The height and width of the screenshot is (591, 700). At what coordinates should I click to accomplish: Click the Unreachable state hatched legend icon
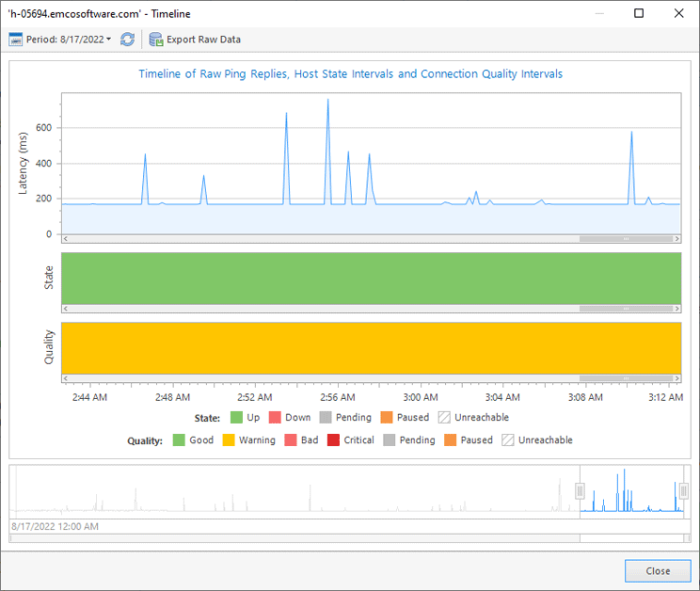[x=443, y=418]
